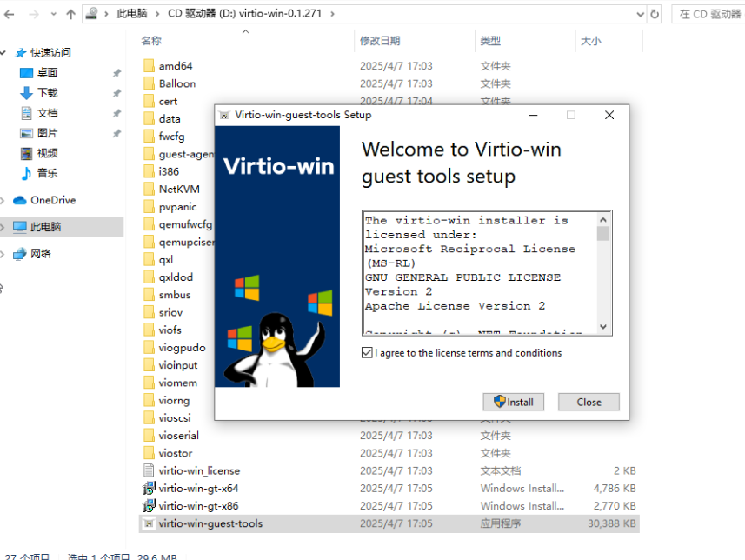Image resolution: width=745 pixels, height=560 pixels.
Task: Click the Up arrow navigation icon
Action: pos(71,14)
